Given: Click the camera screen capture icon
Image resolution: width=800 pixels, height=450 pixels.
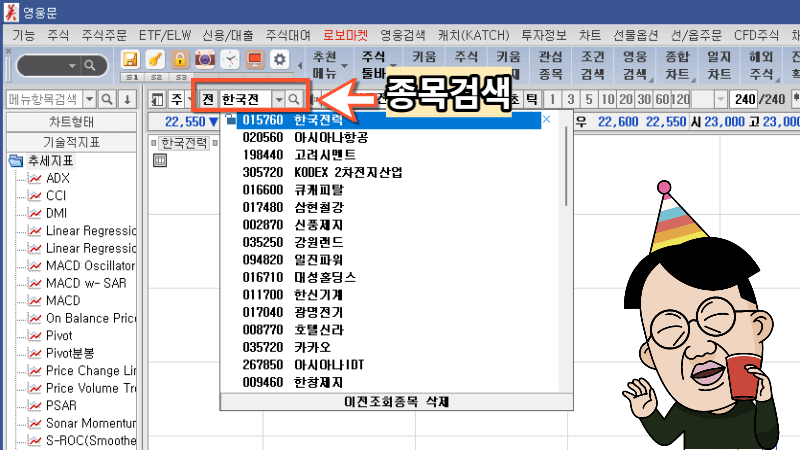Looking at the screenshot, I should (205, 60).
